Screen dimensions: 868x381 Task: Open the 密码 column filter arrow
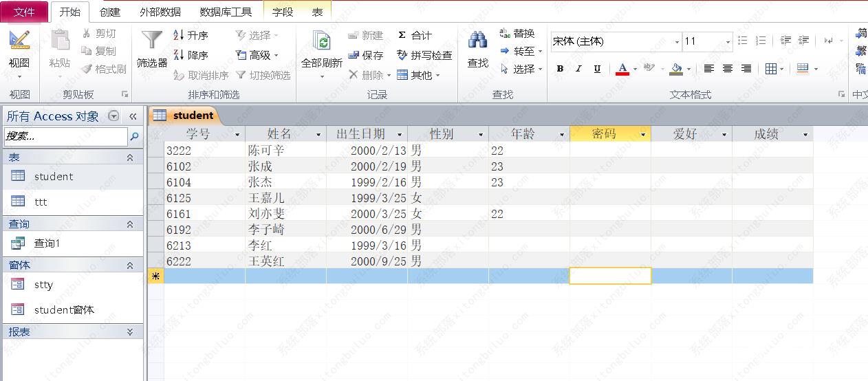[x=643, y=134]
